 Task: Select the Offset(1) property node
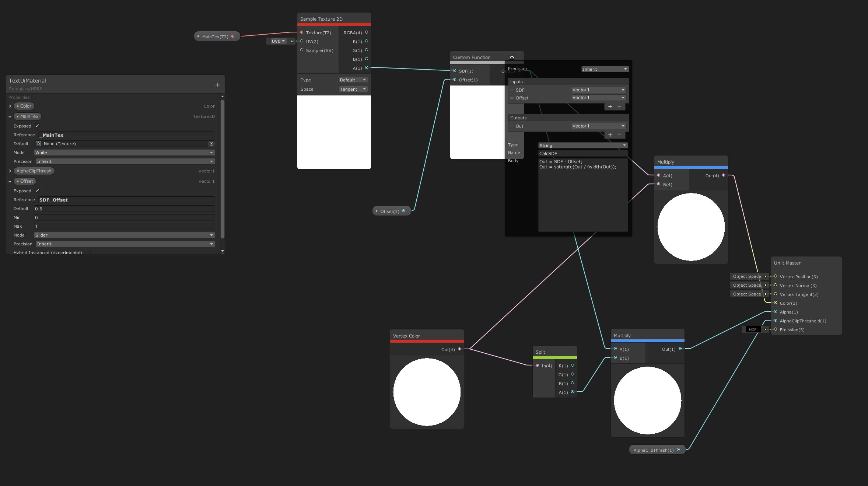coord(390,211)
